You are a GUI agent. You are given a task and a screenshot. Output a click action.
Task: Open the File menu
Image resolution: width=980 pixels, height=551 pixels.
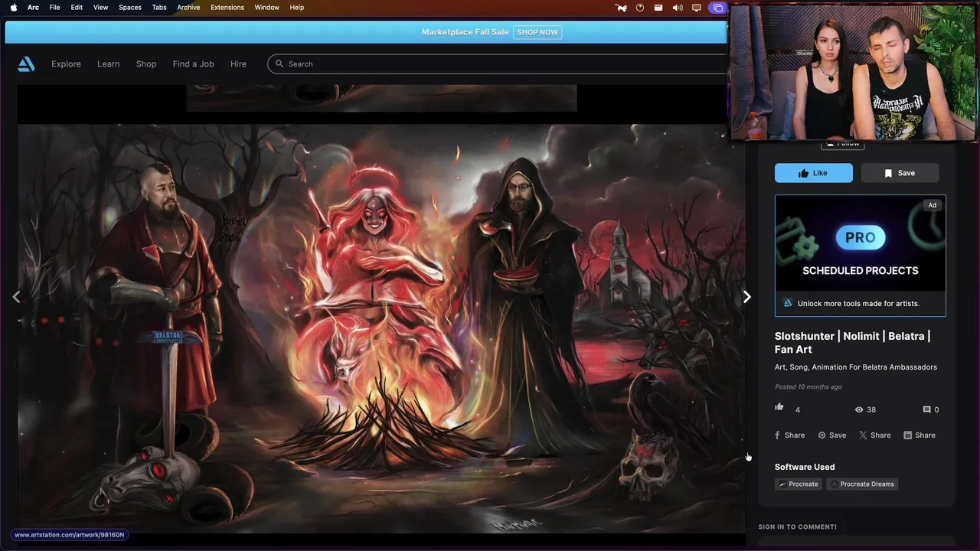(x=55, y=8)
